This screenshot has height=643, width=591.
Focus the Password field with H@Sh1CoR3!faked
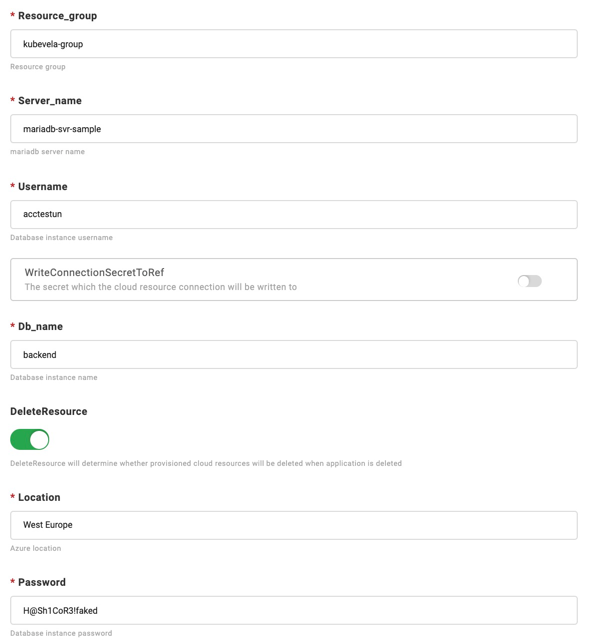[x=294, y=611]
